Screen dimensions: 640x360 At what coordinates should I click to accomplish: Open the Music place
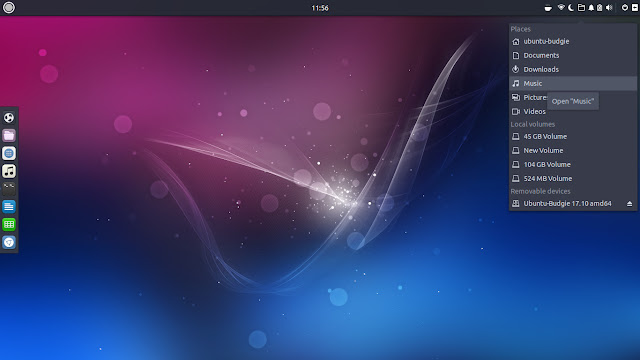pos(573,83)
